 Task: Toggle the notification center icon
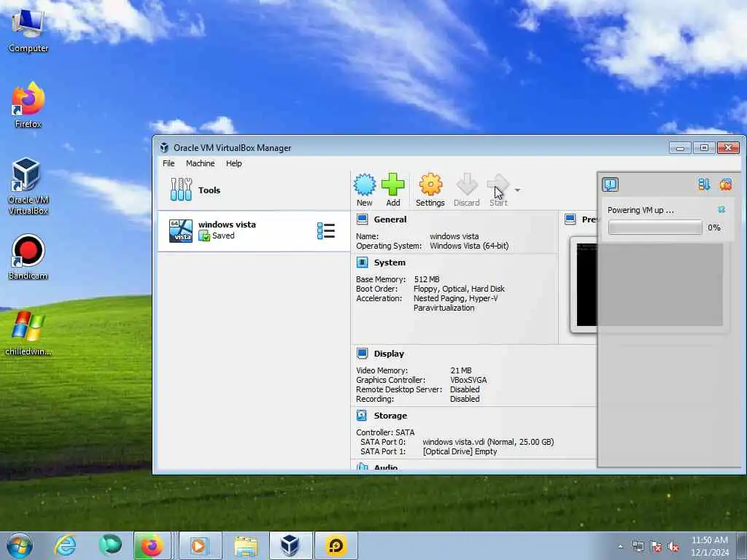click(x=611, y=184)
